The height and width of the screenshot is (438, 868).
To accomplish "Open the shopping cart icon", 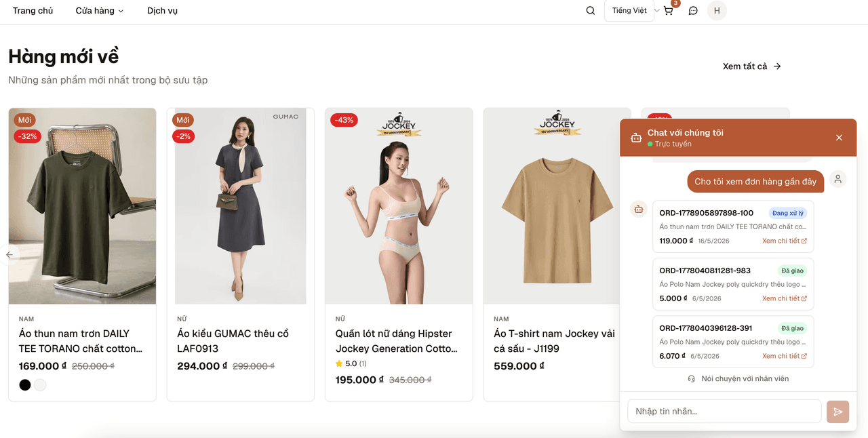I will [669, 11].
